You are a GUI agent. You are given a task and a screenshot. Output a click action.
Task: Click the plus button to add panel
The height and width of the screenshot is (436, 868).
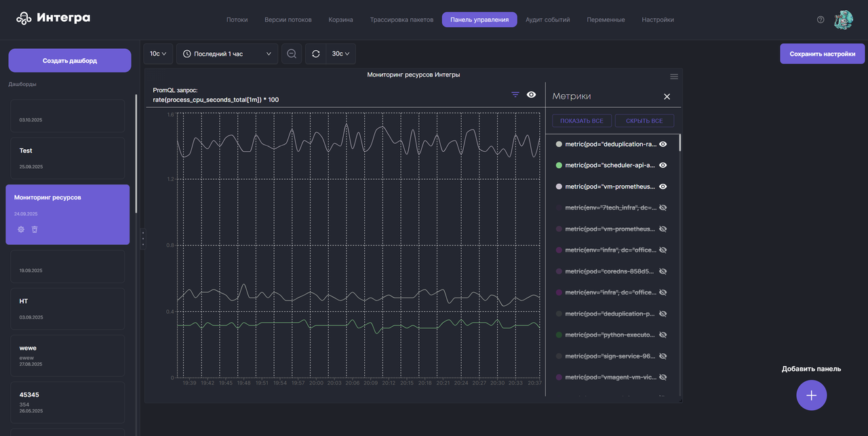pos(812,395)
